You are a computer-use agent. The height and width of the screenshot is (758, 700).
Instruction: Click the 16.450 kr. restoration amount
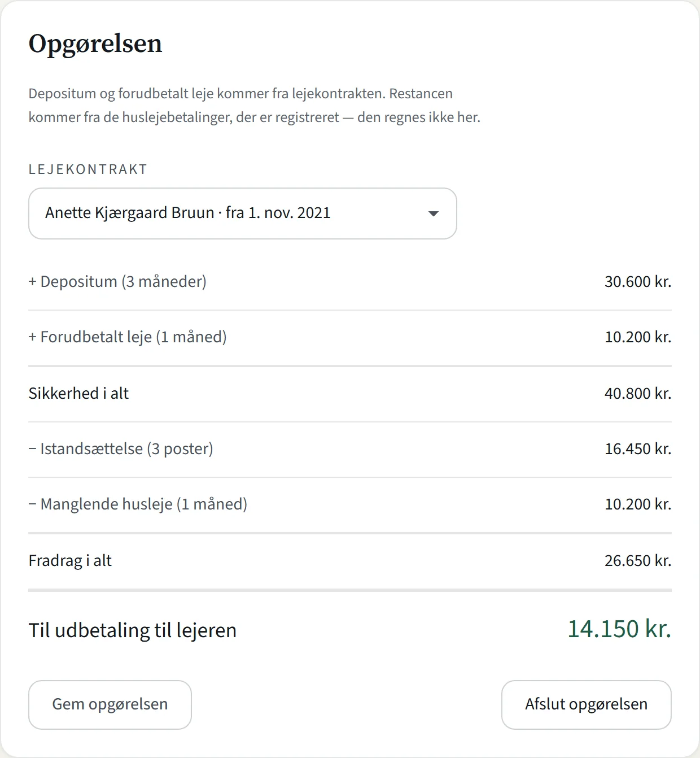coord(638,448)
